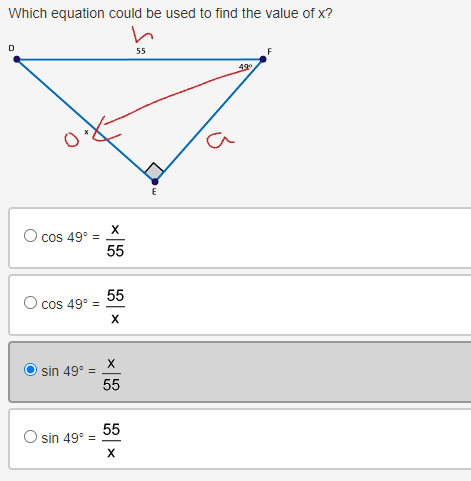Click the red handwritten 'a' beside side EF
The height and width of the screenshot is (481, 471).
tap(220, 140)
